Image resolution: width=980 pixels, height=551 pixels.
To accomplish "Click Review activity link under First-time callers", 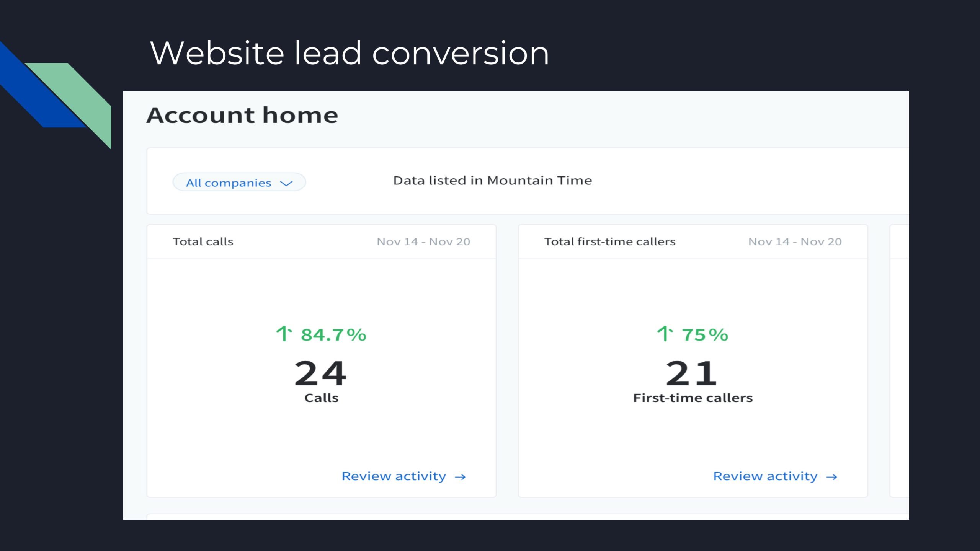I will pyautogui.click(x=765, y=476).
